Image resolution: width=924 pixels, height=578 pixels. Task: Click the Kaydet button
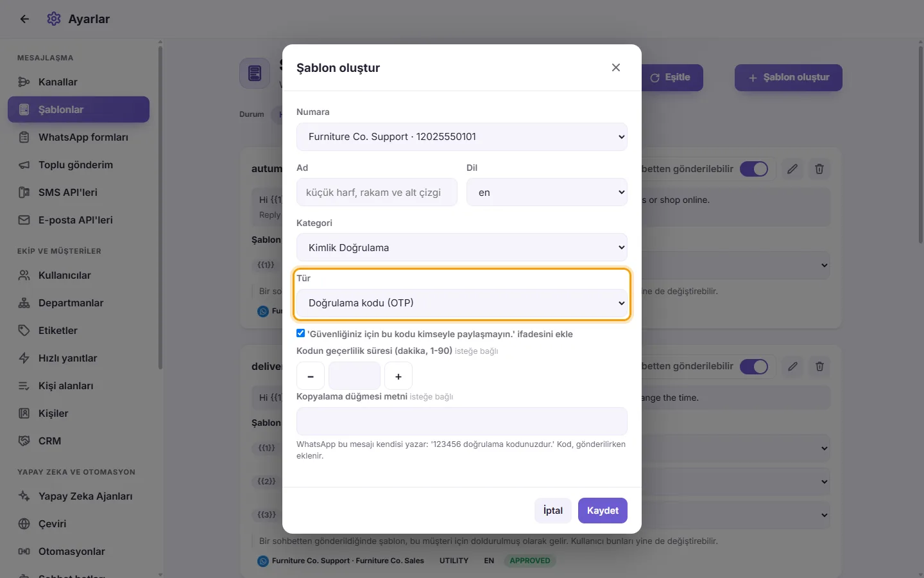603,511
